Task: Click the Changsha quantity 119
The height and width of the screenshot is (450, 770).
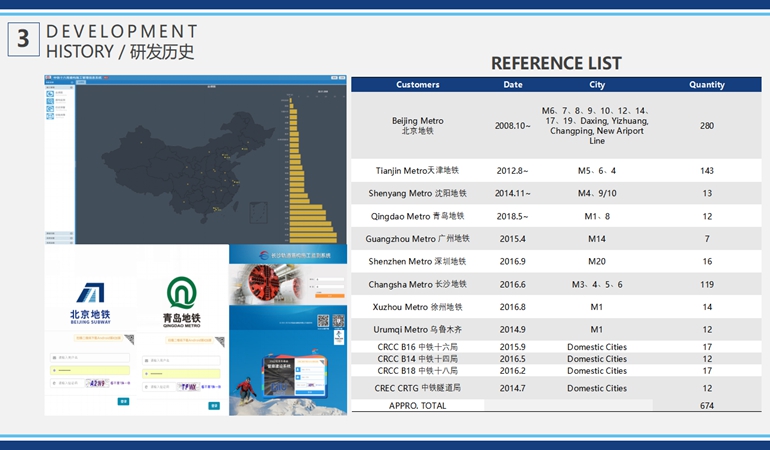Action: [707, 284]
